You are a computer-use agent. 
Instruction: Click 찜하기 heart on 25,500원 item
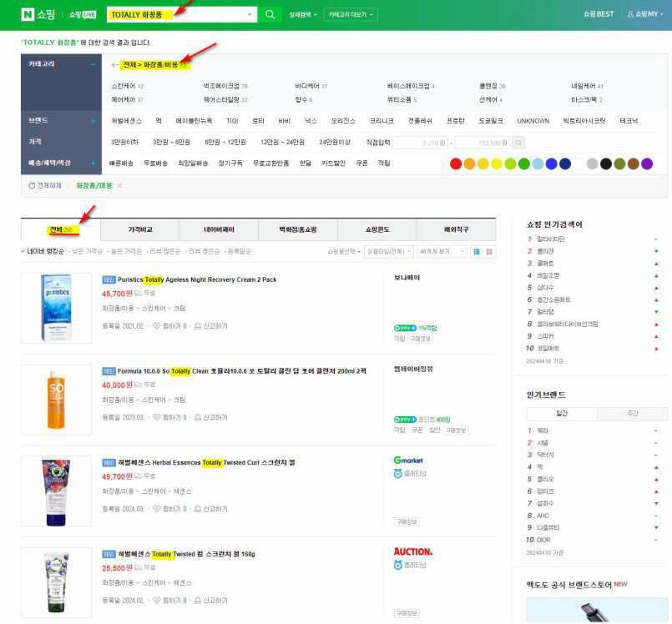(157, 601)
